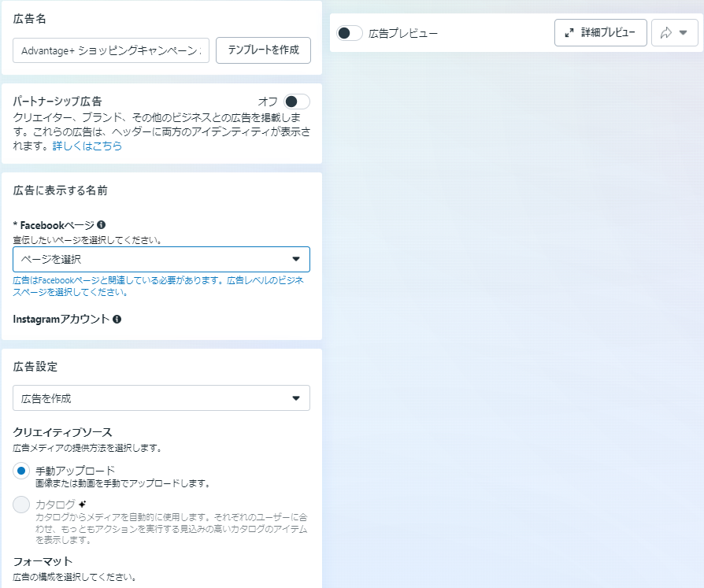Screen dimensions: 704x588
Task: Click the info icon next to Instagramアカウント
Action: (x=117, y=319)
